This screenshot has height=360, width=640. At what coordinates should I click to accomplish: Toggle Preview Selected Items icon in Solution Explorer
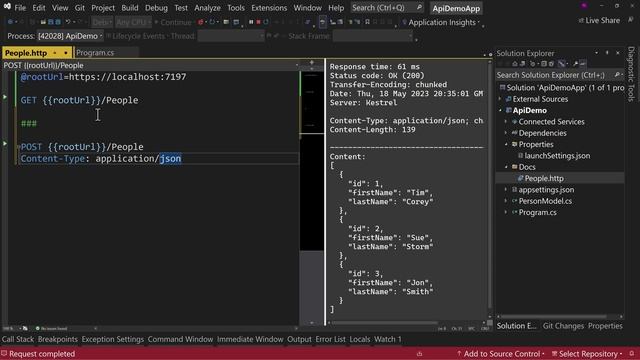583,64
